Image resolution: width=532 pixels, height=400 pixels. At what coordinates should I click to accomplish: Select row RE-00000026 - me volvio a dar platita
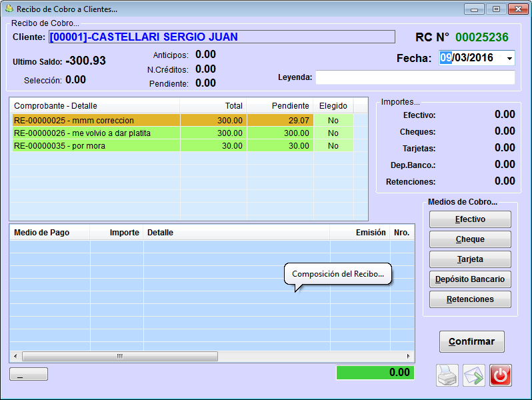[183, 133]
